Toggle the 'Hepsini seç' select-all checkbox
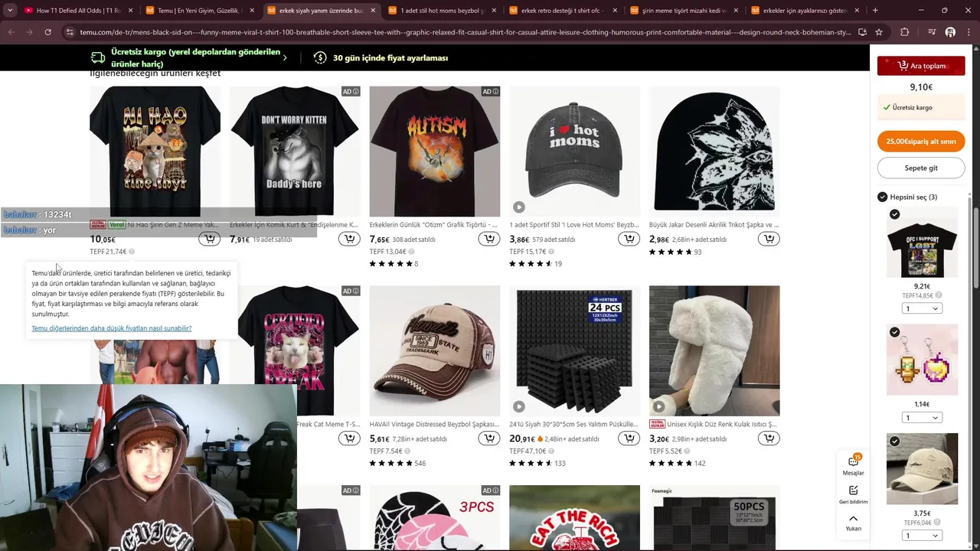 point(882,197)
